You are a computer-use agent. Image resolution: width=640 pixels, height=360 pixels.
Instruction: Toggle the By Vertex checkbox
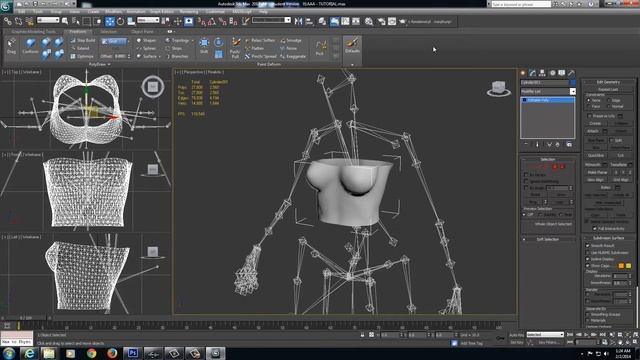click(526, 174)
